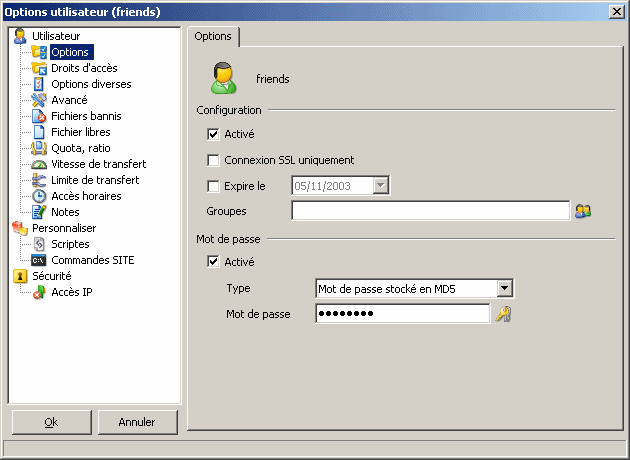The height and width of the screenshot is (460, 630).
Task: Click the 05/11/2003 date field
Action: pos(333,186)
